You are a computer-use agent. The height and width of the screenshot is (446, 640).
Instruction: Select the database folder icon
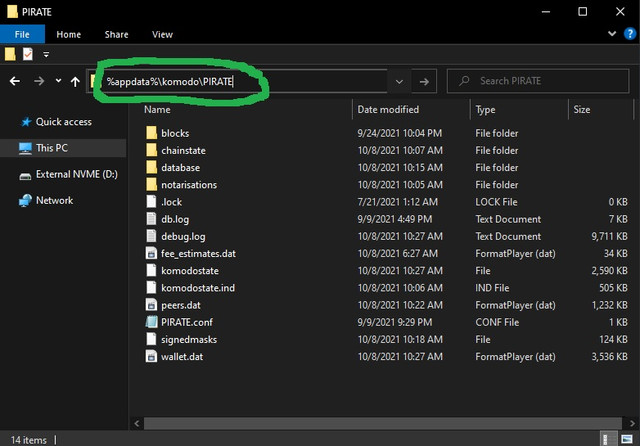point(151,167)
